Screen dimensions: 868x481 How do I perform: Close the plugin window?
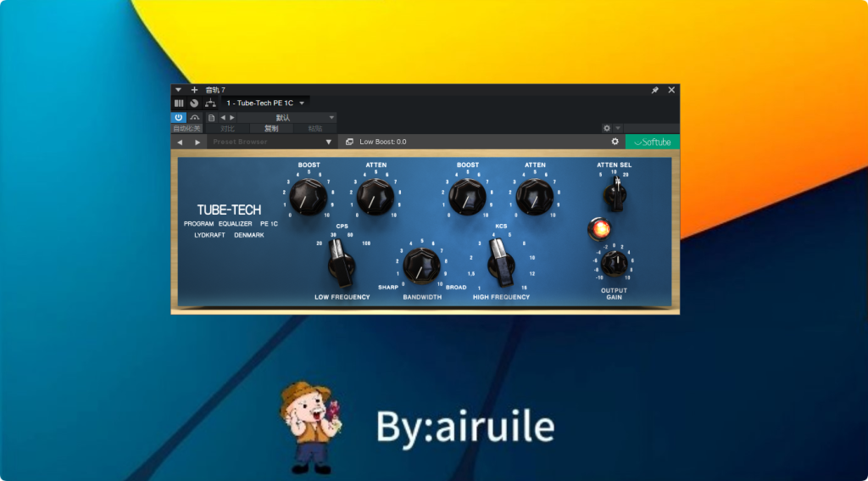[x=671, y=90]
